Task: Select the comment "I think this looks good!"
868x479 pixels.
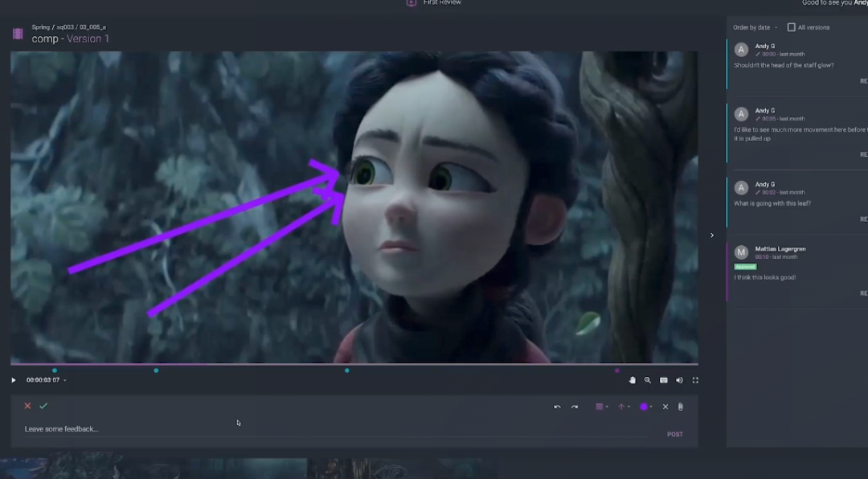Action: click(x=765, y=277)
